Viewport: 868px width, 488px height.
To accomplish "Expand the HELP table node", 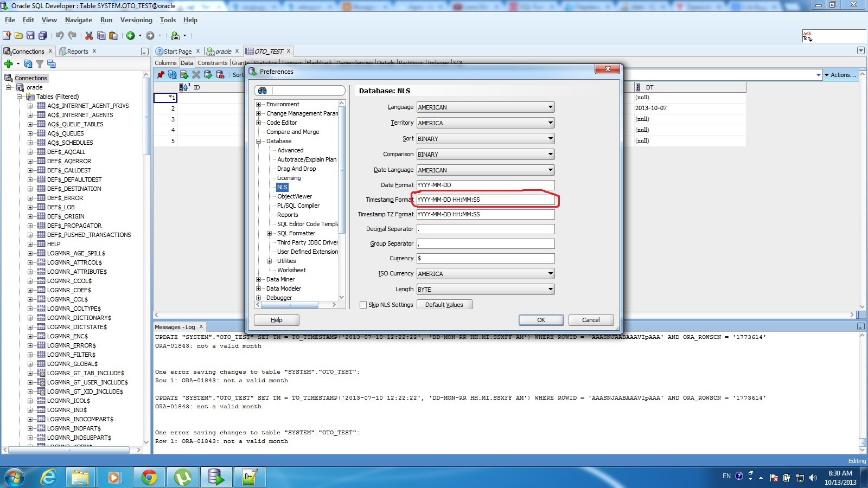I will 30,244.
